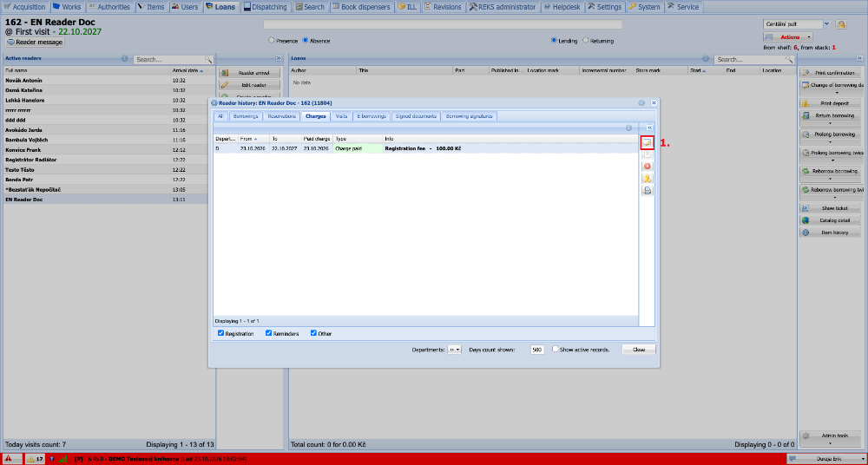The height and width of the screenshot is (465, 868).
Task: Click Print confirmation button
Action: [x=831, y=73]
